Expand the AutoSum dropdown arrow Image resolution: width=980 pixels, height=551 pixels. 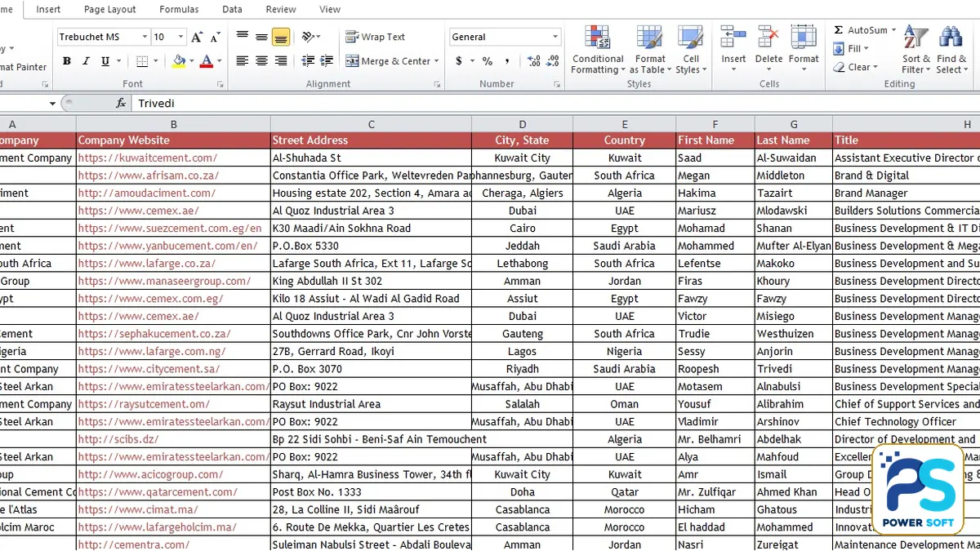point(893,30)
